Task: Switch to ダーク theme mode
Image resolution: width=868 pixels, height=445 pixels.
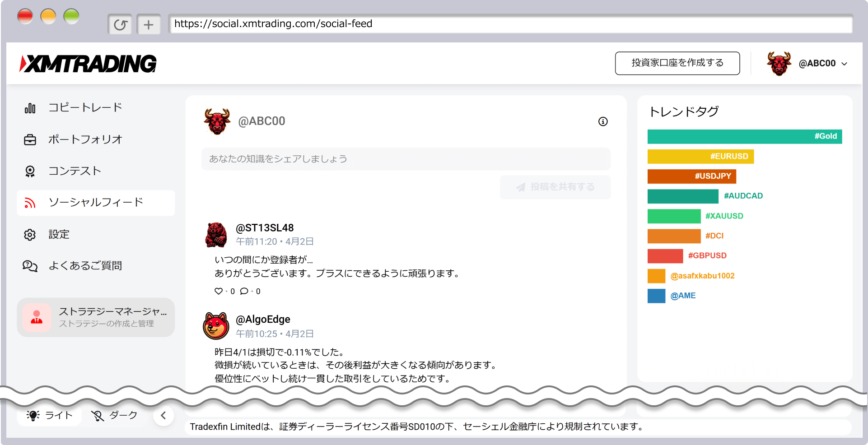Action: point(115,415)
